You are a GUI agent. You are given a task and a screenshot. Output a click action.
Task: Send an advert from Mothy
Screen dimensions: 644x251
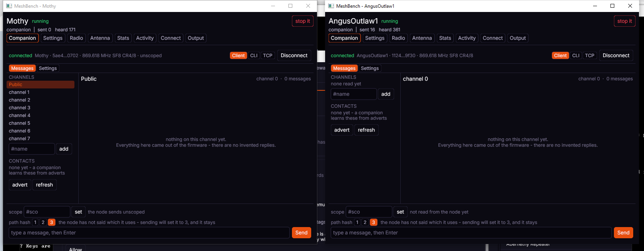(x=20, y=185)
